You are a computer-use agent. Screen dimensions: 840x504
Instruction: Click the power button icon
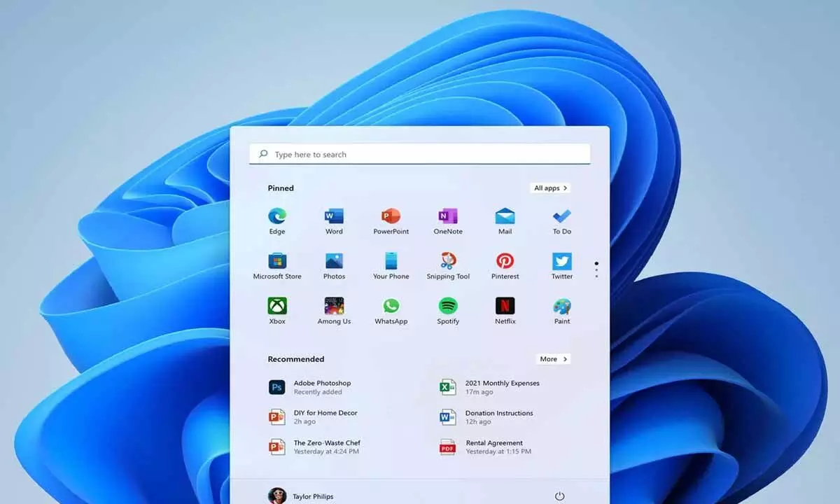[x=559, y=496]
